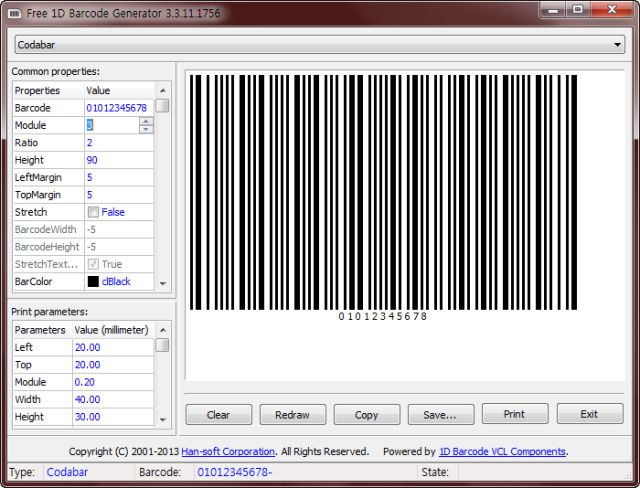Decrease Module with the down spinner arrow
Screen dimensions: 640x488
point(146,129)
